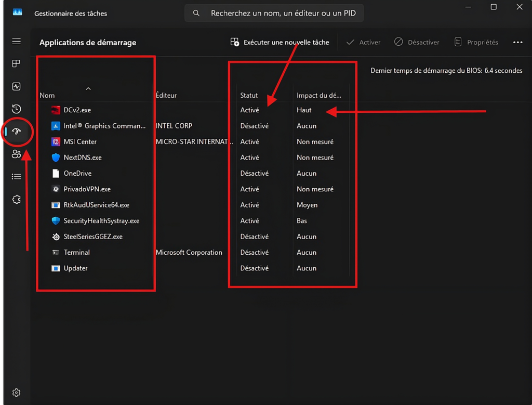This screenshot has height=405, width=532.
Task: Open the App history page icon
Action: [x=16, y=109]
